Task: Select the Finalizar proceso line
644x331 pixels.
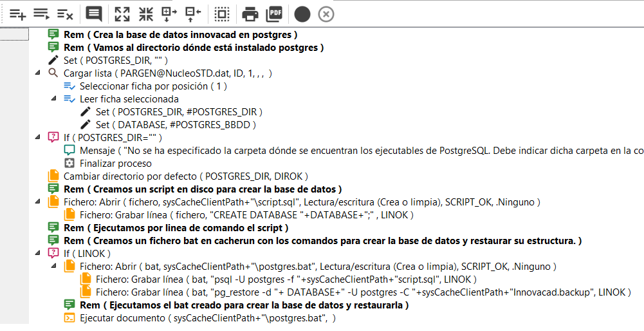Action: point(116,164)
